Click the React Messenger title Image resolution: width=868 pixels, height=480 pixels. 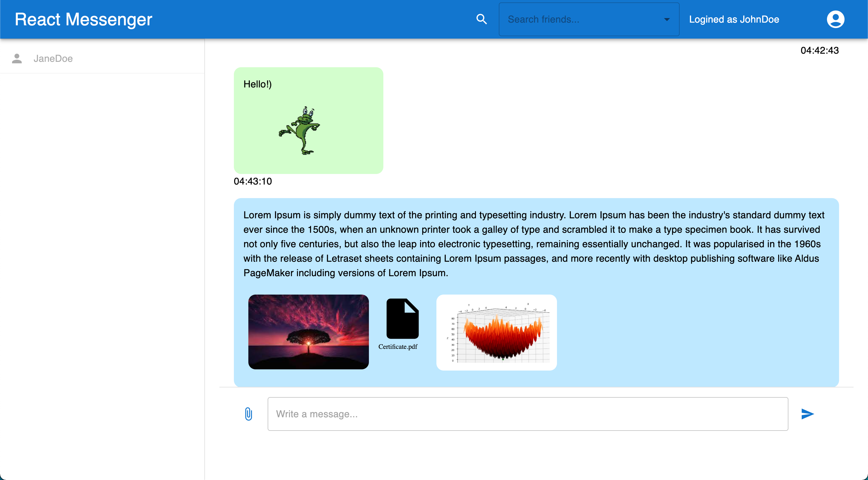(x=83, y=19)
